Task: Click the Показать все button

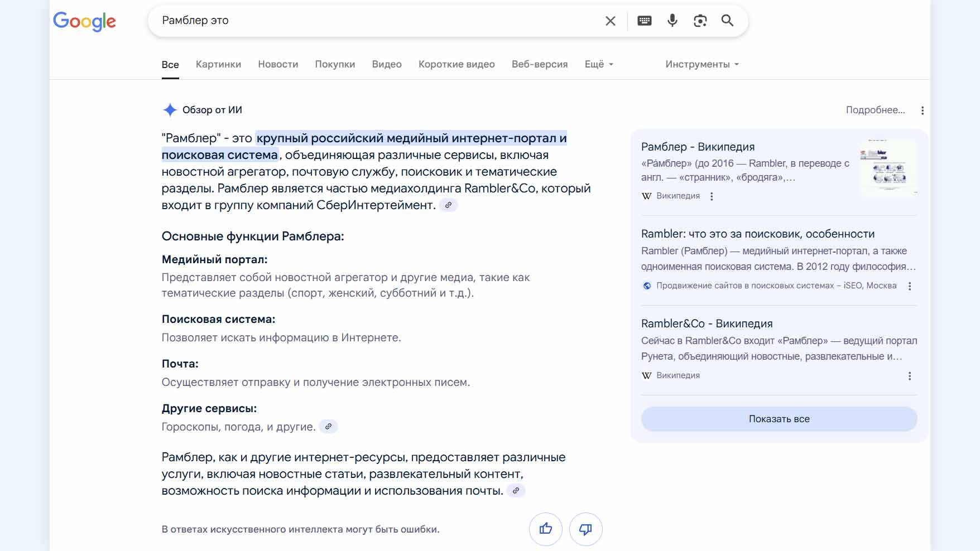Action: pyautogui.click(x=779, y=419)
